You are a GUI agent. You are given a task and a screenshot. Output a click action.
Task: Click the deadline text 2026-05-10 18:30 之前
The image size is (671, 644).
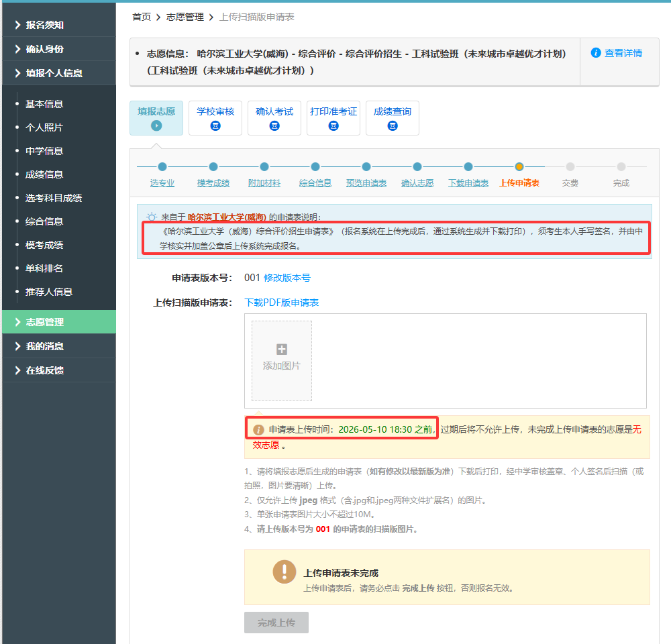[386, 429]
